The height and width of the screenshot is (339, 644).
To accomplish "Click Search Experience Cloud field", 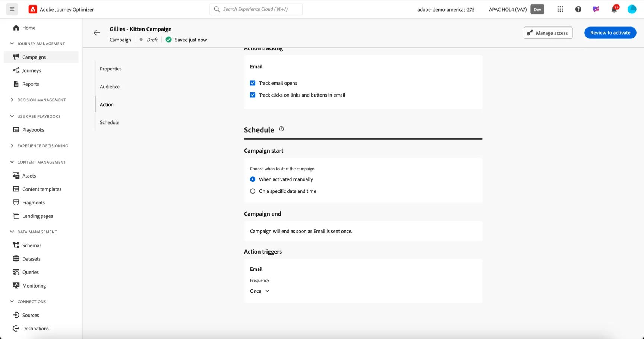I will tap(256, 9).
